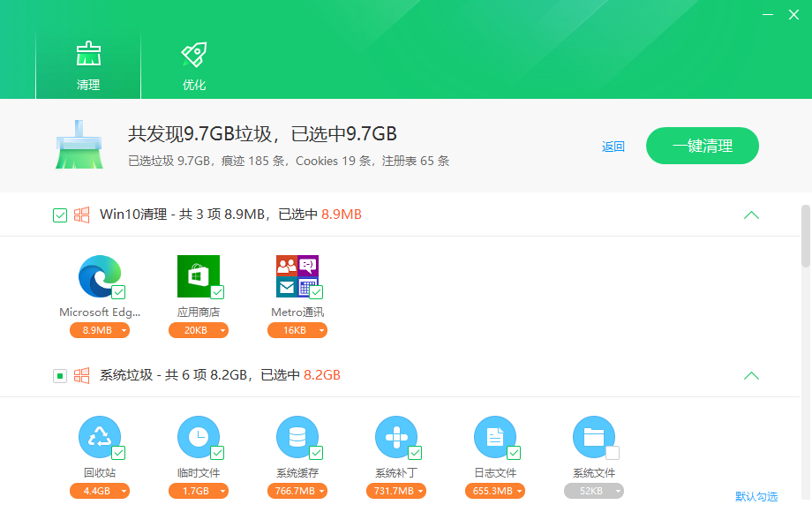This screenshot has width=812, height=512.
Task: Collapse the 系统垃圾 section
Action: pyautogui.click(x=751, y=376)
